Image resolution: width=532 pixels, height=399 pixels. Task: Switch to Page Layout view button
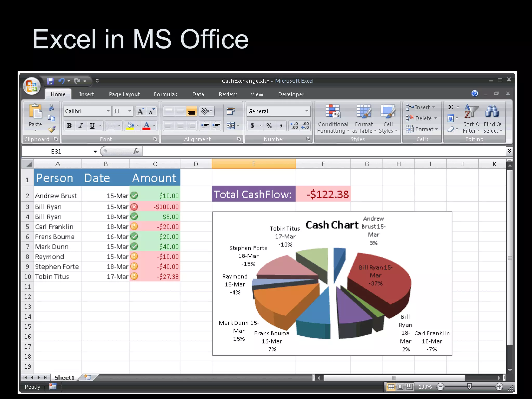(x=400, y=387)
